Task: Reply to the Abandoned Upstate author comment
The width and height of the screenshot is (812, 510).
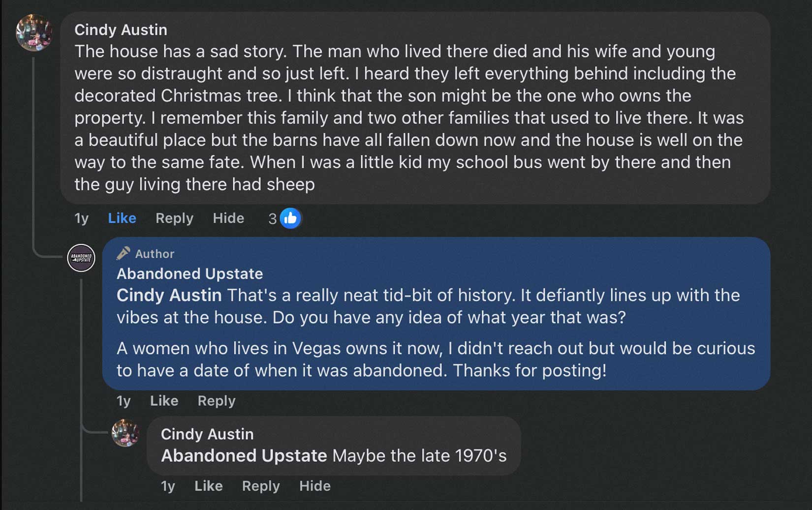Action: point(216,401)
